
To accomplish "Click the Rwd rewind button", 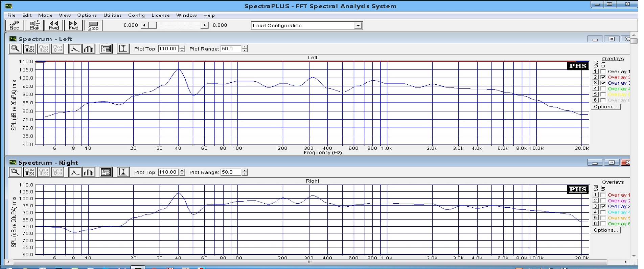I will [54, 25].
